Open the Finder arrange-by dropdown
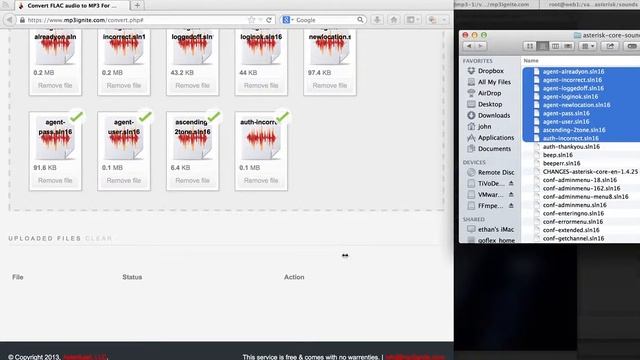Screen dimensions: 640x360 [x=588, y=46]
